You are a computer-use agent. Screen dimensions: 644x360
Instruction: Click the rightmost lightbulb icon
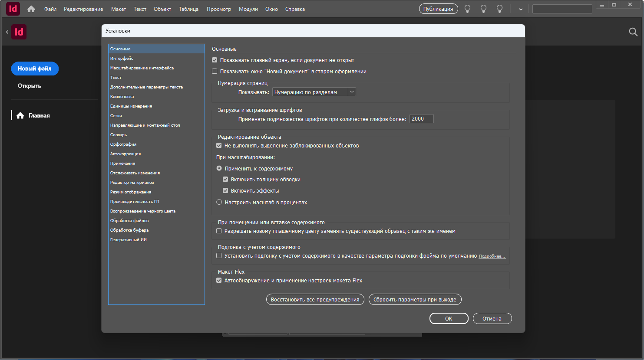tap(499, 9)
